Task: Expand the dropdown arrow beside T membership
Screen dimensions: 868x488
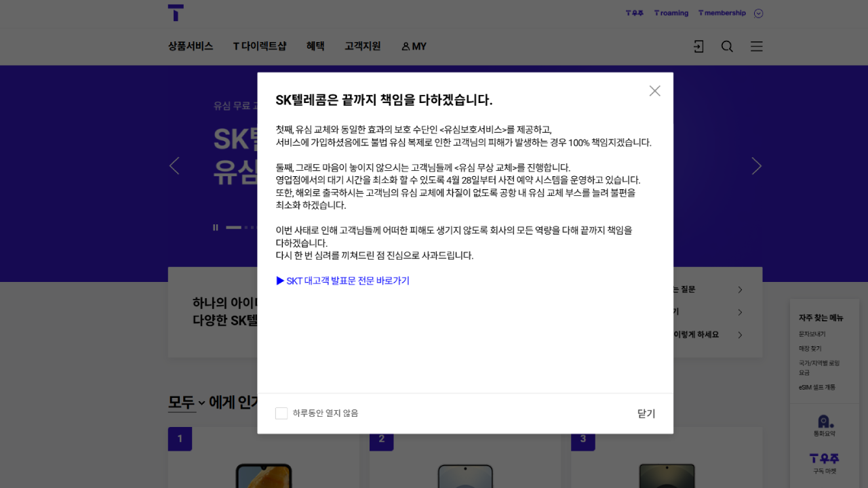Action: [758, 14]
